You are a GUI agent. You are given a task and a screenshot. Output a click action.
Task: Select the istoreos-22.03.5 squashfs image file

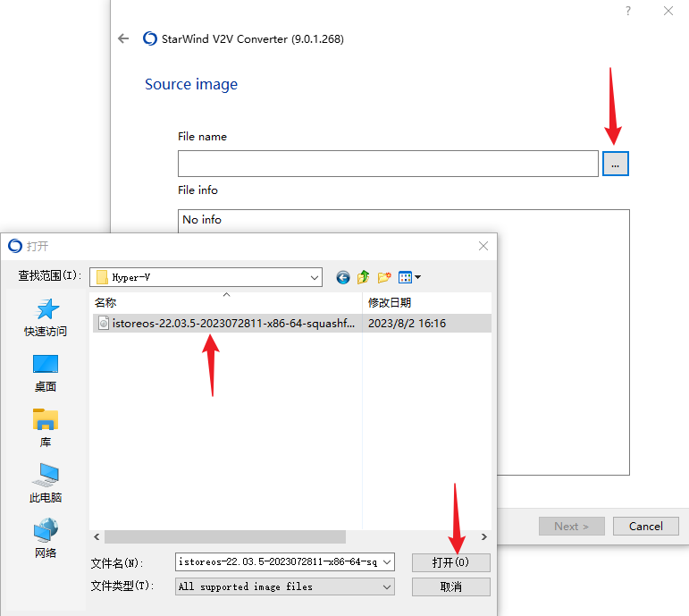point(291,323)
